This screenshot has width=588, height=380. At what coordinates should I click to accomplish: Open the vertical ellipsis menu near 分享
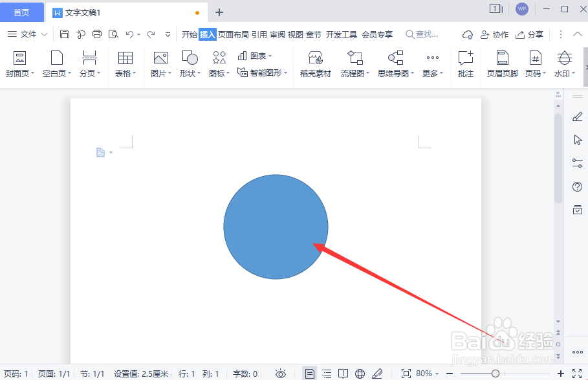pos(561,34)
